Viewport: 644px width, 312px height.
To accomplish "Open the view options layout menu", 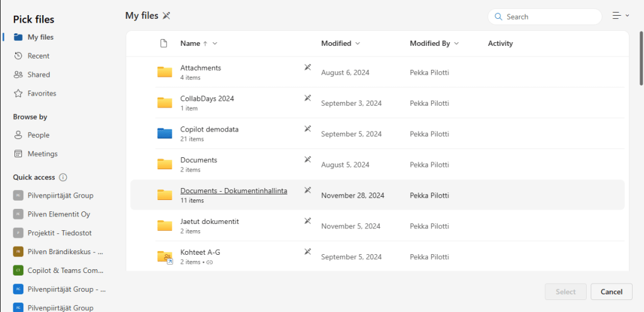I will [620, 16].
